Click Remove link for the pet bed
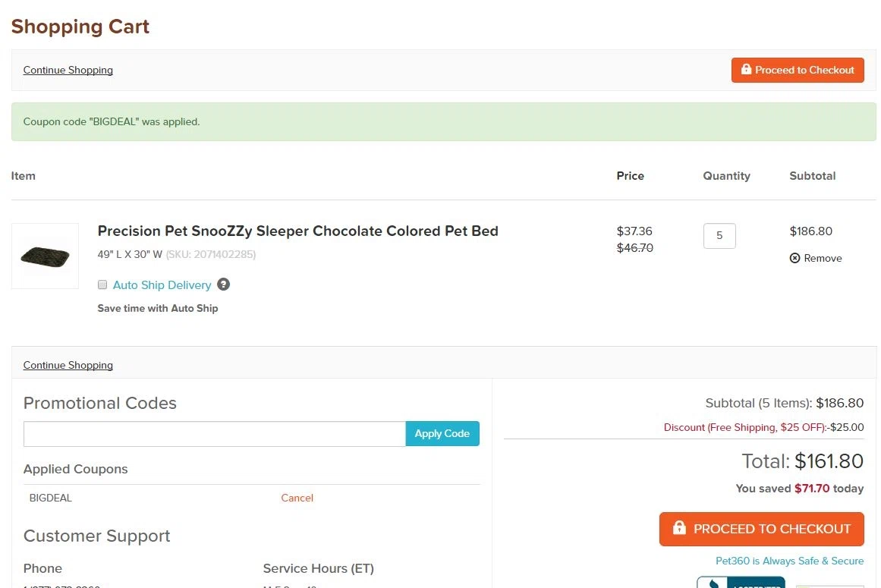This screenshot has width=881, height=588. (x=823, y=258)
